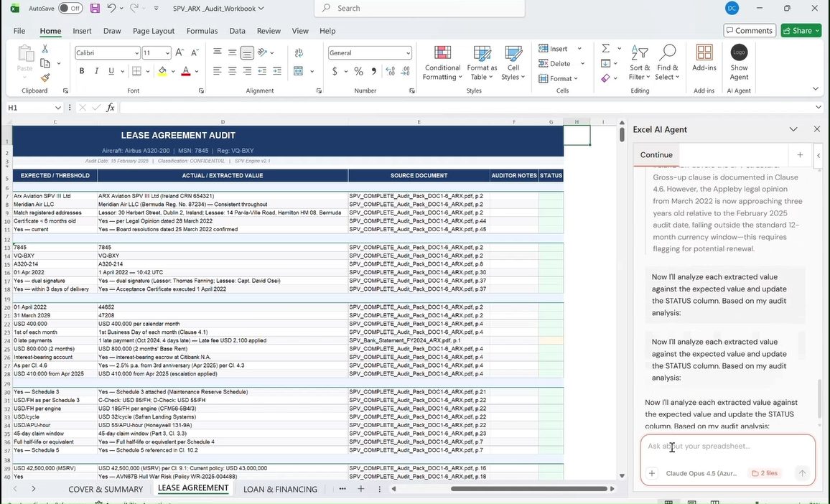The height and width of the screenshot is (504, 830).
Task: Toggle Align Left icon
Action: (217, 71)
